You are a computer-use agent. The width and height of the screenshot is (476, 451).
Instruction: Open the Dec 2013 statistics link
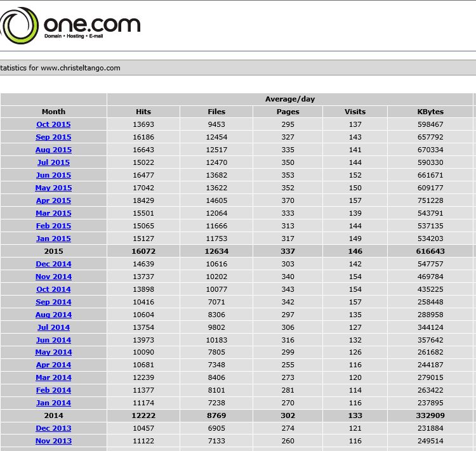53,429
